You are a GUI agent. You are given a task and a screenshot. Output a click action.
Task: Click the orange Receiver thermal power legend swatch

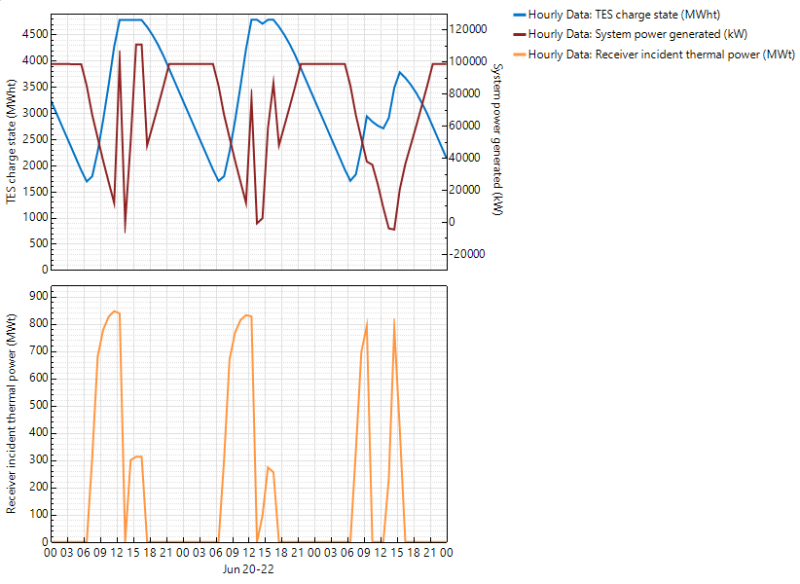tap(517, 55)
